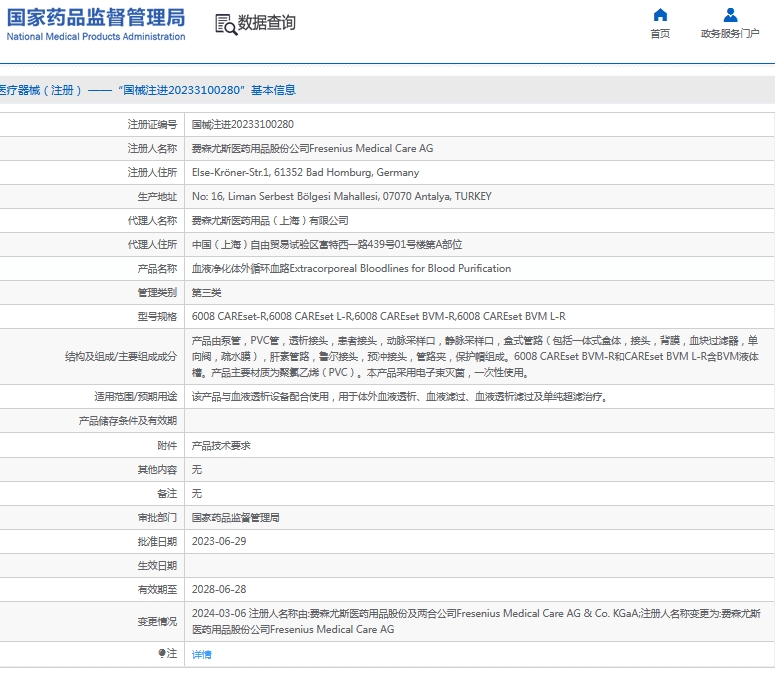Select approval date 2023-06-29
Image resolution: width=775 pixels, height=676 pixels.
click(x=219, y=542)
